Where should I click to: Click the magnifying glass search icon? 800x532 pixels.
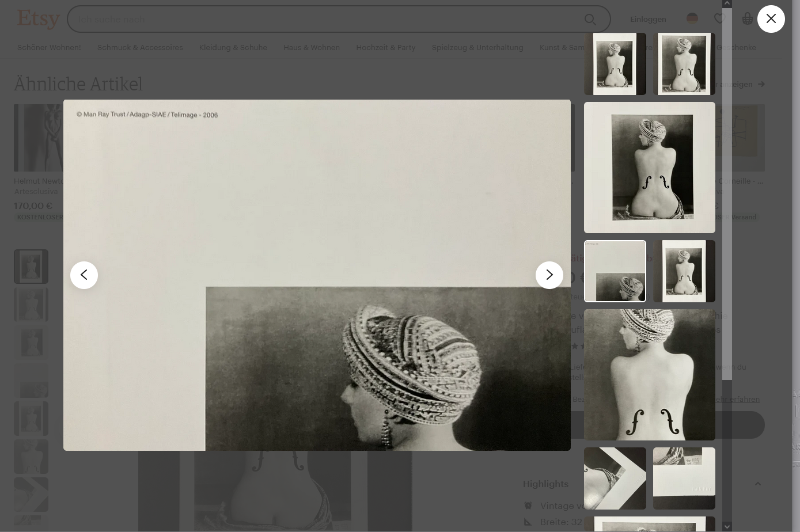click(590, 20)
